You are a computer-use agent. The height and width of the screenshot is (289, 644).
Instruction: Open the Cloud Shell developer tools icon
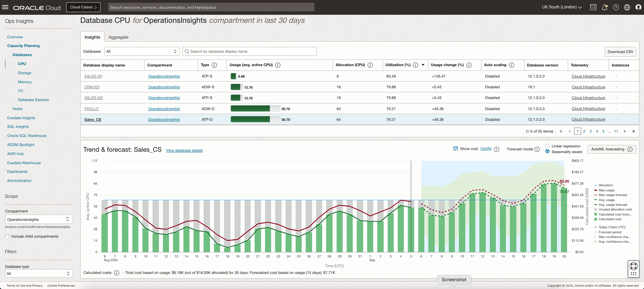tap(593, 7)
